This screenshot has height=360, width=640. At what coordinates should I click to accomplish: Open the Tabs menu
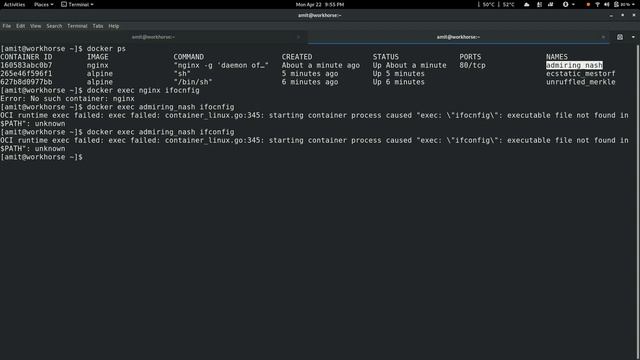point(98,26)
